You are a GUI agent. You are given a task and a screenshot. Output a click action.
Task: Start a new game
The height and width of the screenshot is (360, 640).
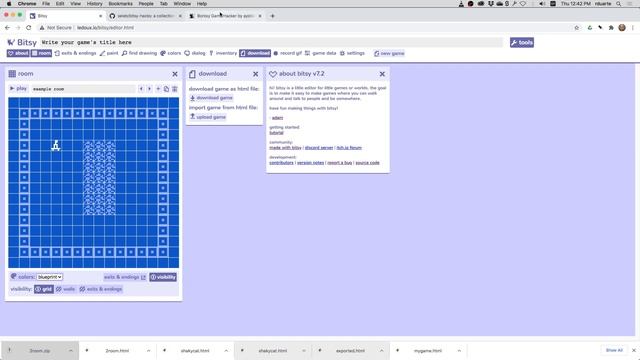point(389,53)
